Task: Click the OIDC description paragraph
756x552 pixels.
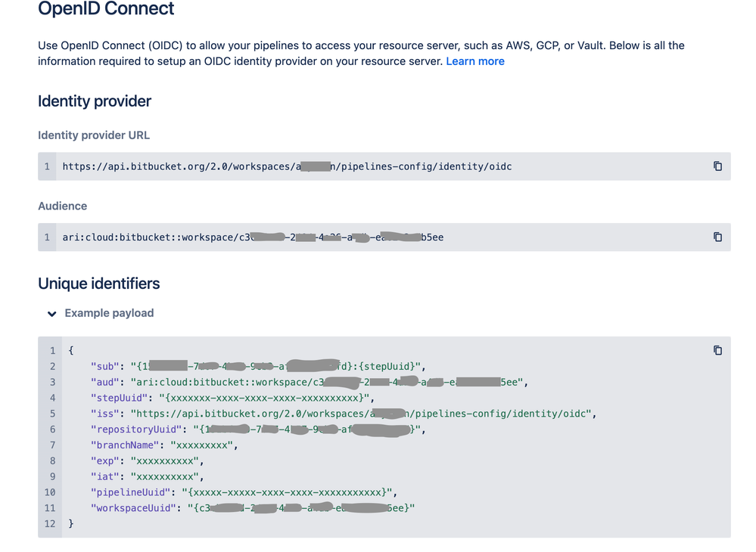Action: pos(361,54)
